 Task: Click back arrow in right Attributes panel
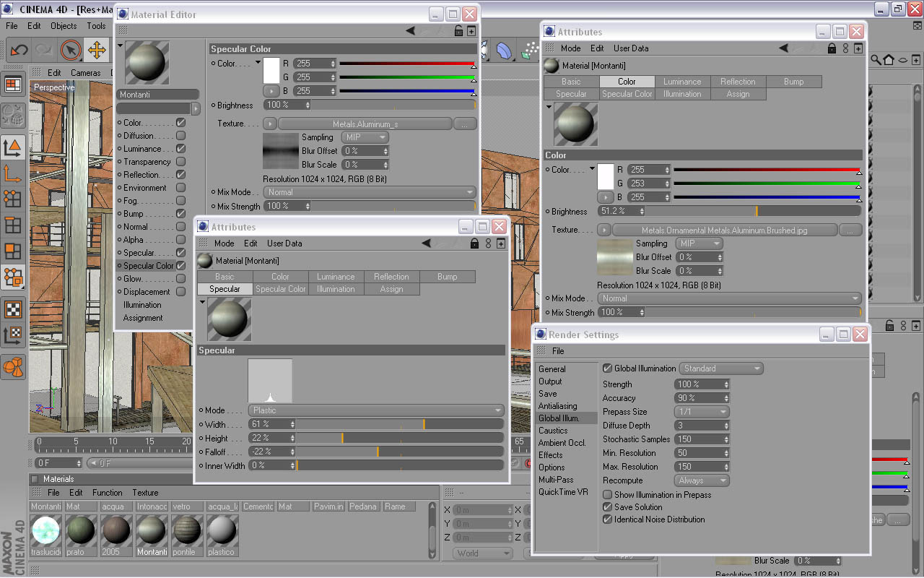point(784,48)
